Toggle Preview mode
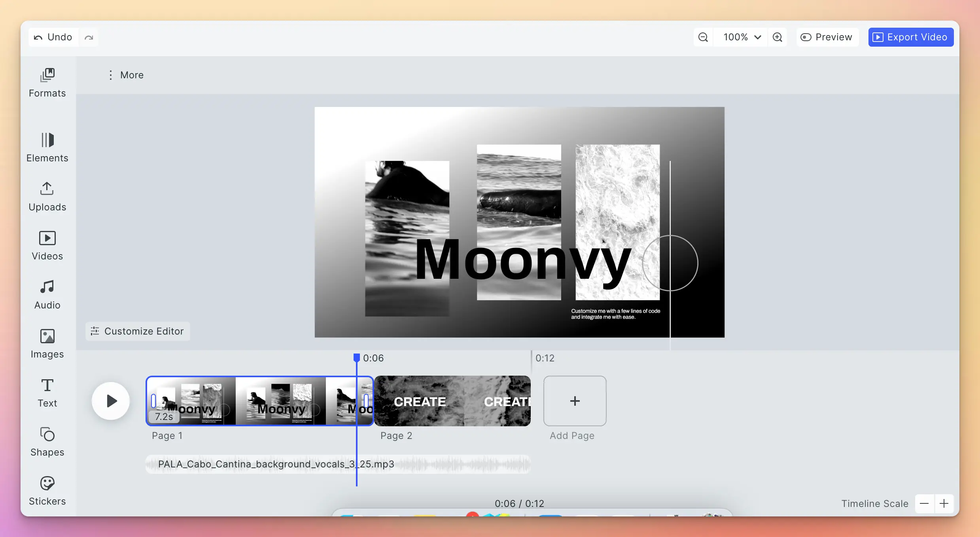The height and width of the screenshot is (537, 980). pos(827,37)
